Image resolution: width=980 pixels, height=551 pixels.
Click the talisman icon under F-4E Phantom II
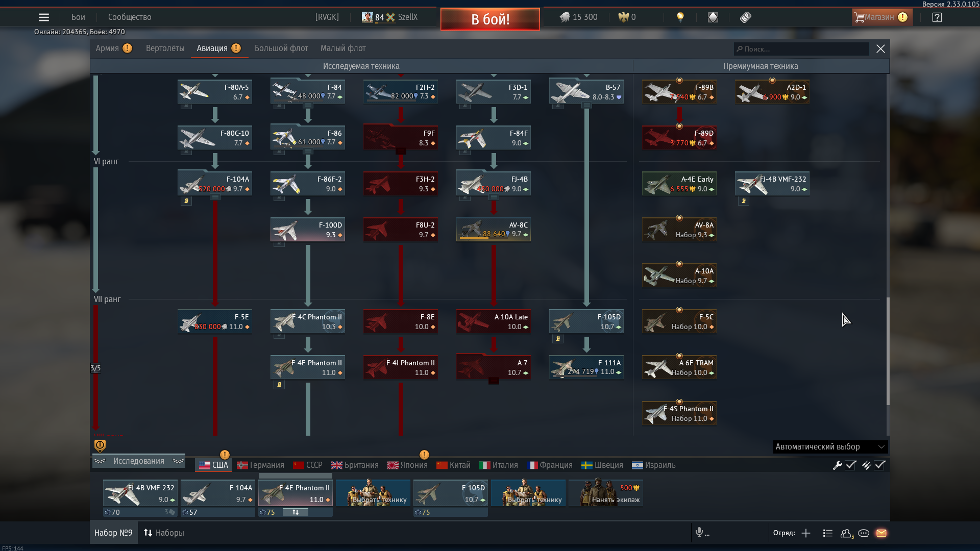pyautogui.click(x=279, y=385)
